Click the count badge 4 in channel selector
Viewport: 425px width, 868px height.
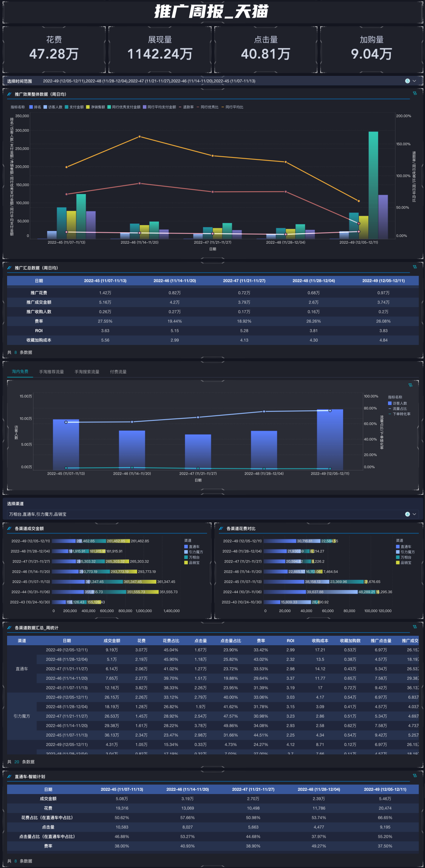(x=407, y=514)
